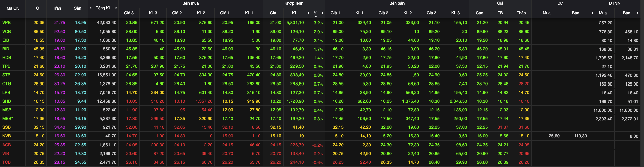Click SHB sell volume 2,346,50

click(458, 101)
